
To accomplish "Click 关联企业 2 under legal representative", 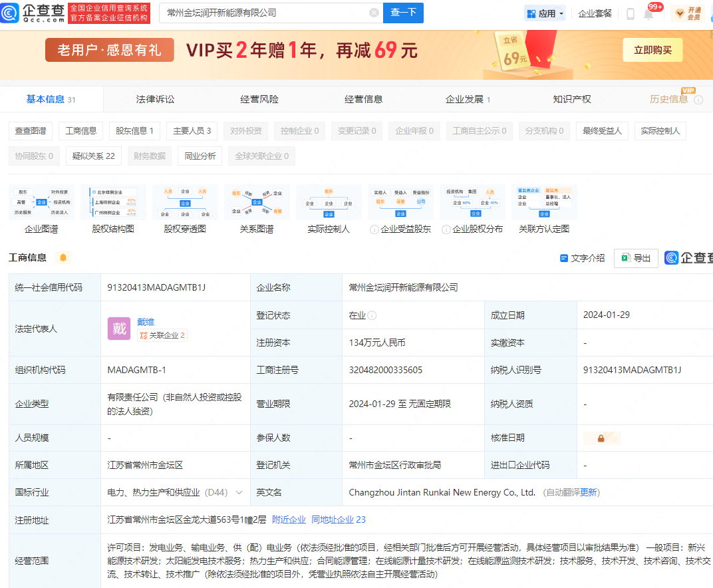I will 162,335.
